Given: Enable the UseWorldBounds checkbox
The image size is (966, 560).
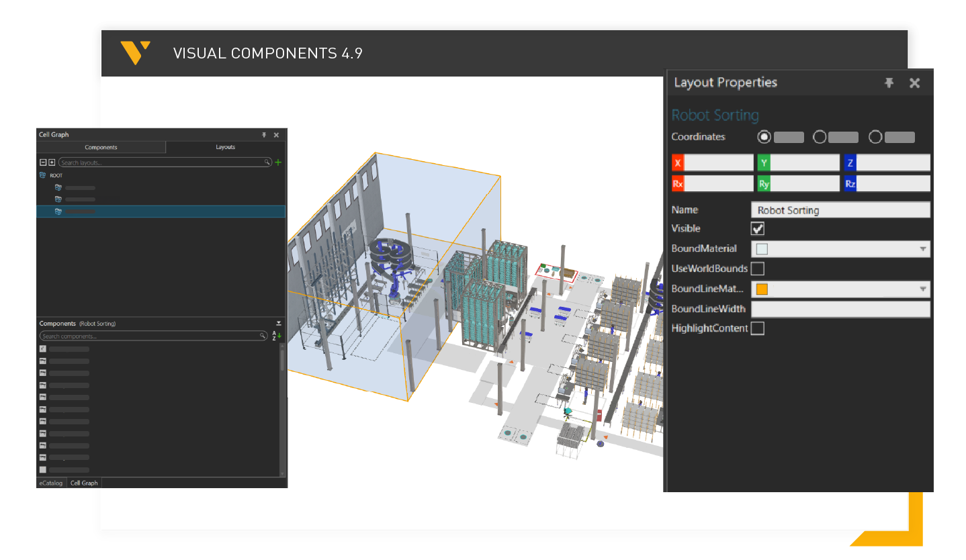Looking at the screenshot, I should coord(758,269).
